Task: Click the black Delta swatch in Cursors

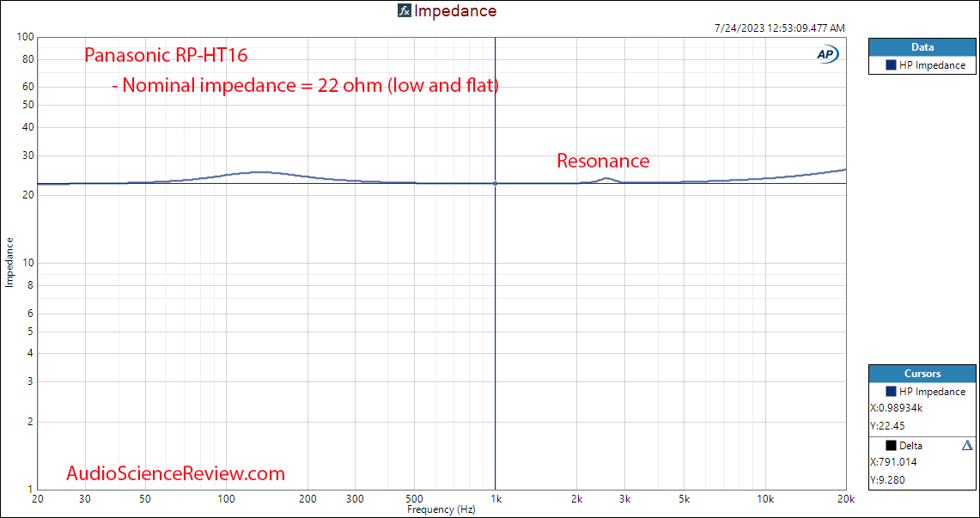Action: [892, 446]
